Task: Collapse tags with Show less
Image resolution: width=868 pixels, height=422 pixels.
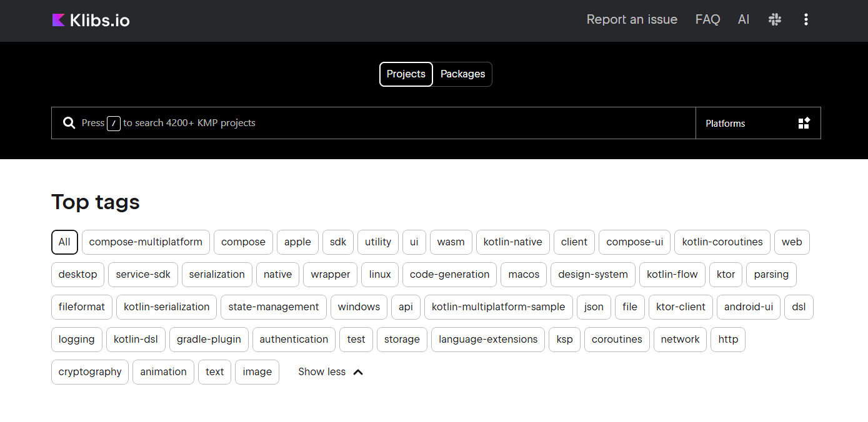Action: 331,372
